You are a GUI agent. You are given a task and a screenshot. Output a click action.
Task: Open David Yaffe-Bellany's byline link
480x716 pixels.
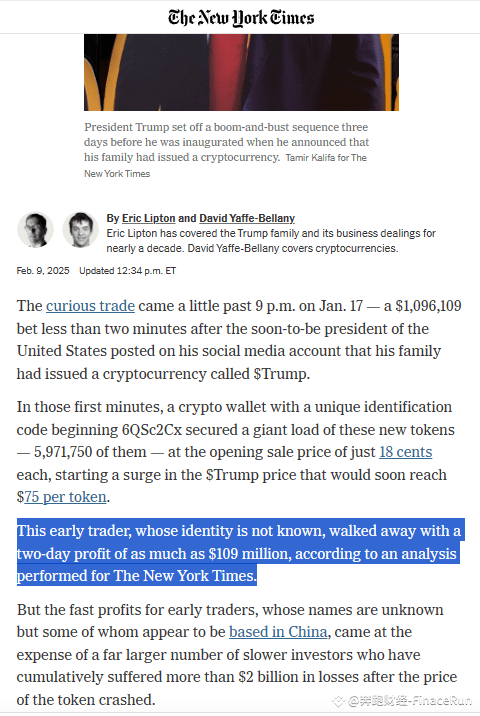click(x=247, y=218)
